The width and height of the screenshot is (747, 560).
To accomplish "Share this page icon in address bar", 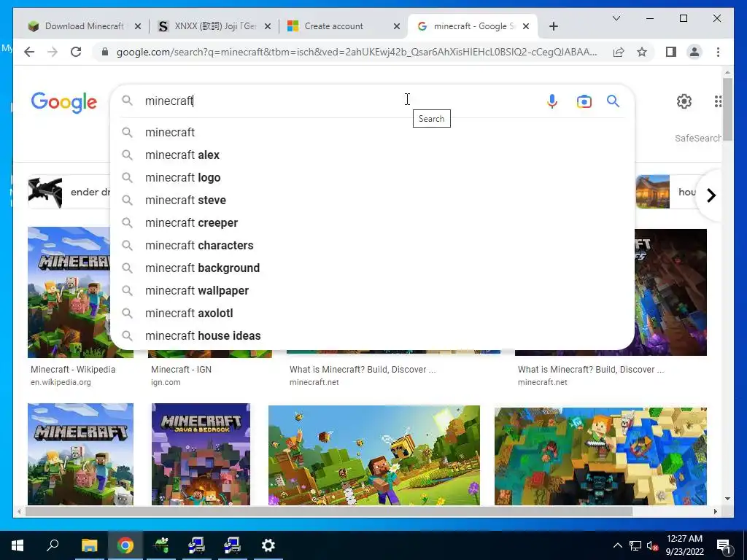I will (x=619, y=52).
